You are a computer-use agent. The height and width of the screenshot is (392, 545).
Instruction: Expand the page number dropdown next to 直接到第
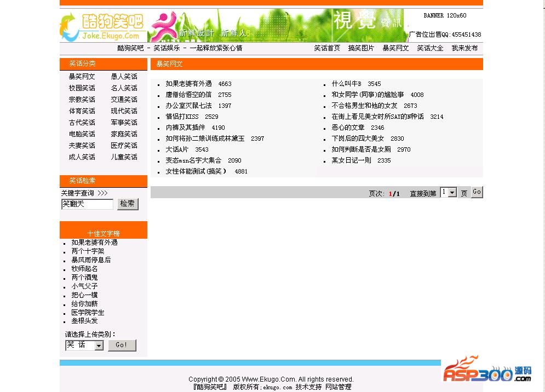(449, 192)
